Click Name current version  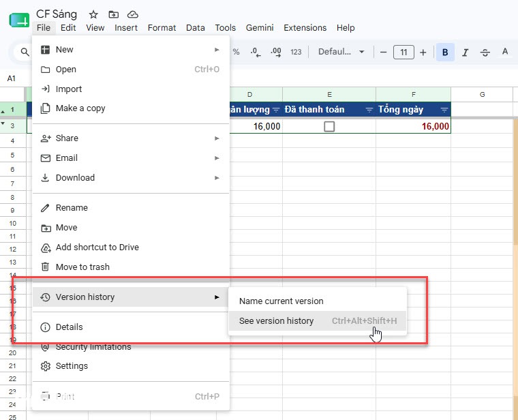coord(317,301)
